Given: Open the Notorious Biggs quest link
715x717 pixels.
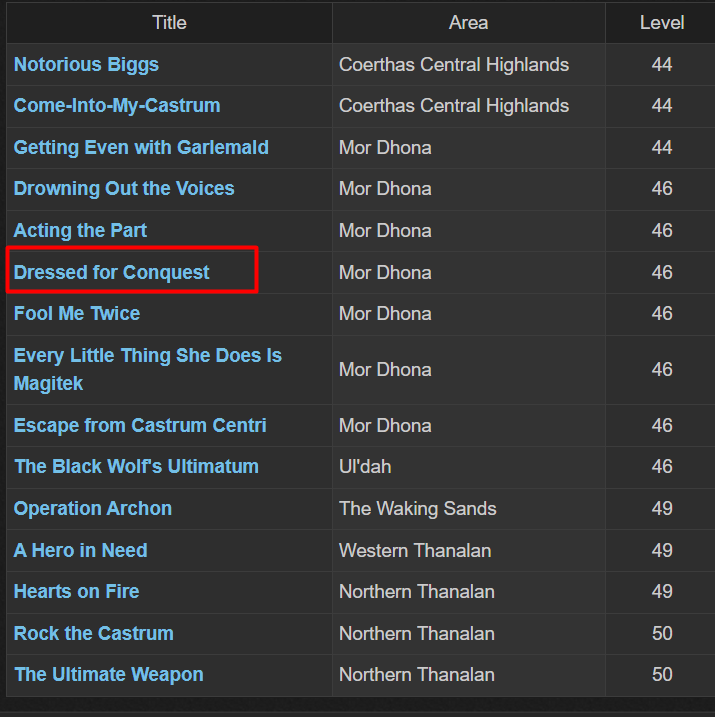Looking at the screenshot, I should point(86,64).
